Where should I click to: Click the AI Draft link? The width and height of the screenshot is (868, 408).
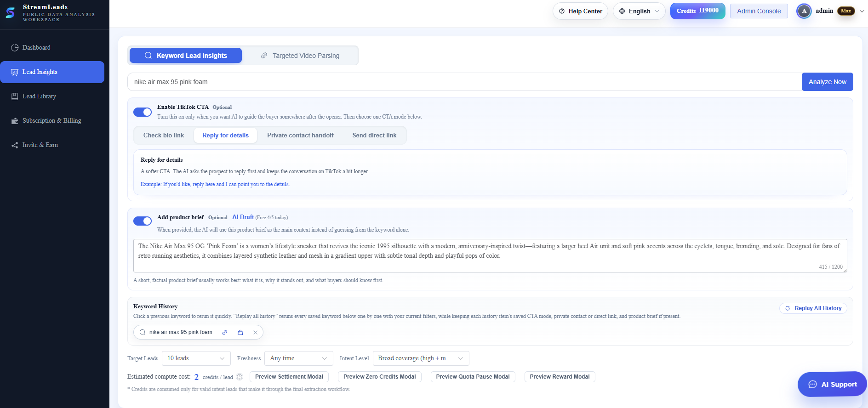coord(243,217)
